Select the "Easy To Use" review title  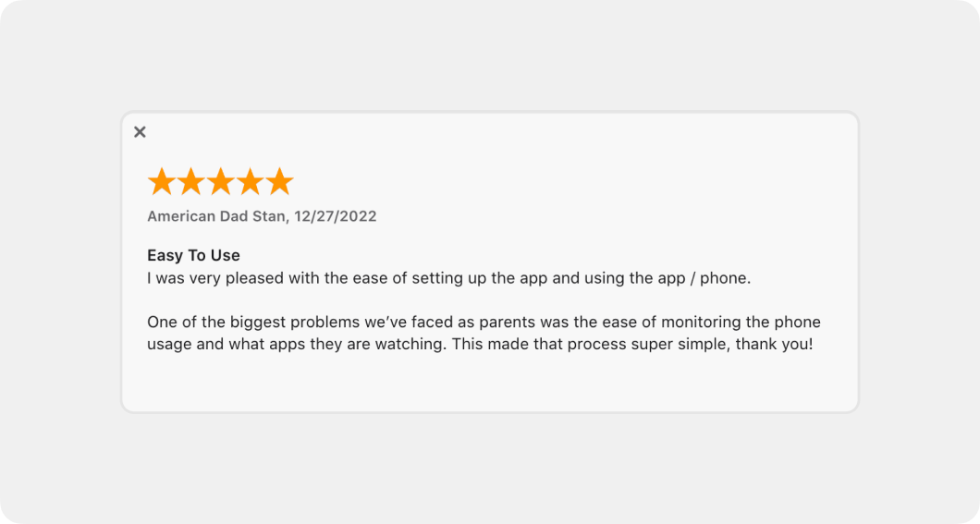point(193,255)
